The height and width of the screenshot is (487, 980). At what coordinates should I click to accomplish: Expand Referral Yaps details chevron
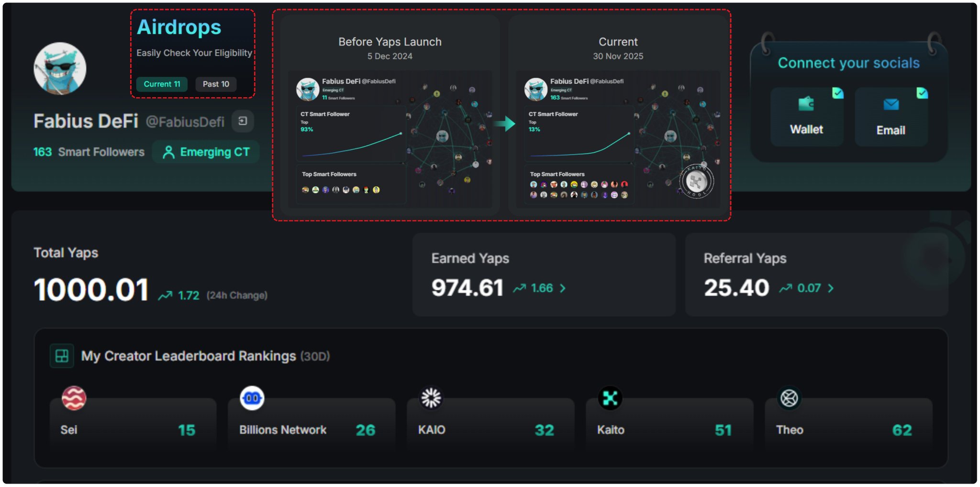pos(831,288)
